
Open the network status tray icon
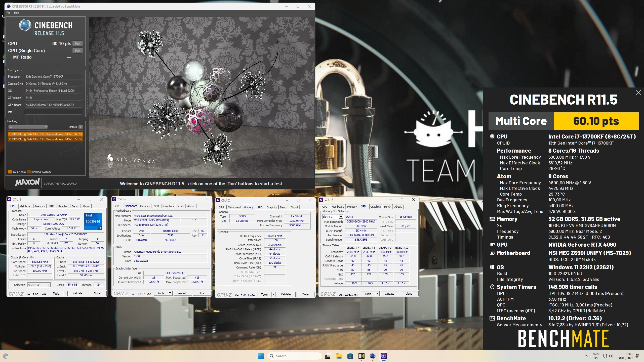tap(605, 356)
